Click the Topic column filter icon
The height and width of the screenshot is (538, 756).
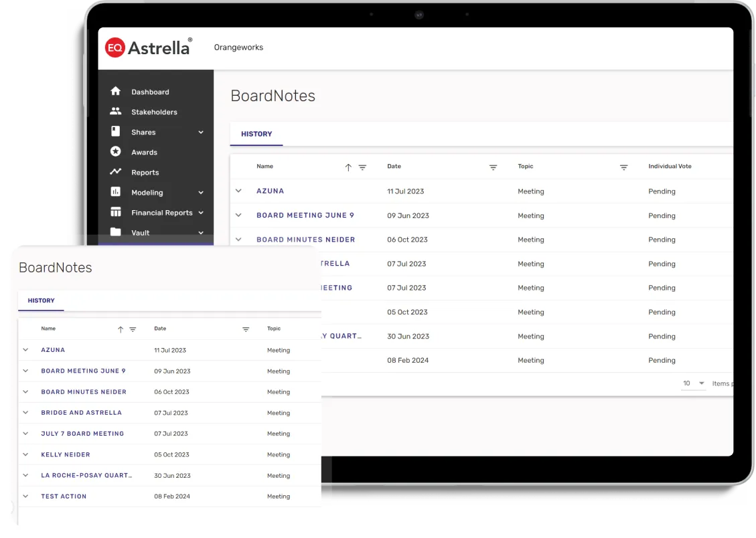pos(623,167)
